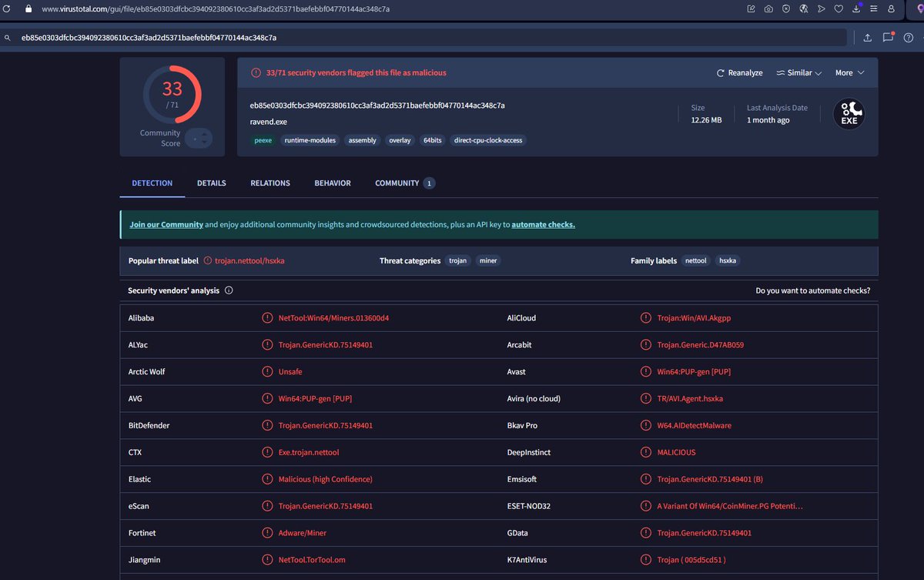Follow the automate checks link

[x=543, y=225]
